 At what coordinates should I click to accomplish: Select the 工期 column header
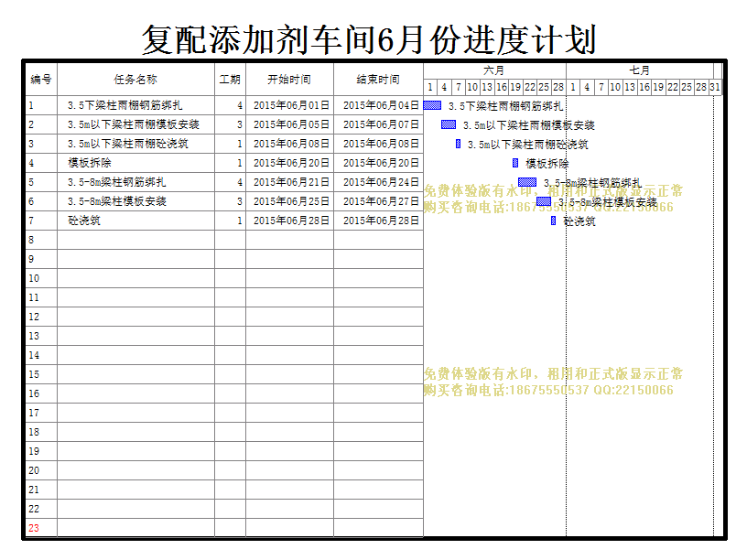230,80
